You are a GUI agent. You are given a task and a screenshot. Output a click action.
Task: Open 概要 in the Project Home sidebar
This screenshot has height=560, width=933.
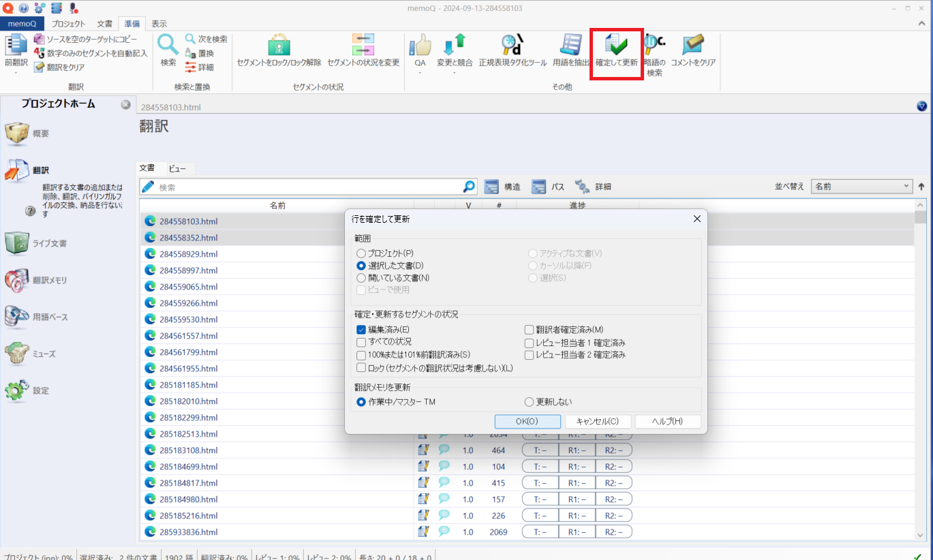pos(27,134)
